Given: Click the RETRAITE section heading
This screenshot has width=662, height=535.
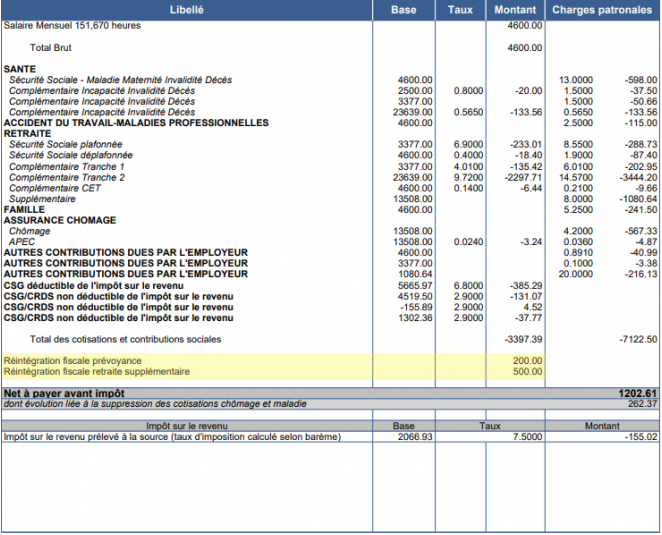Looking at the screenshot, I should point(27,133).
